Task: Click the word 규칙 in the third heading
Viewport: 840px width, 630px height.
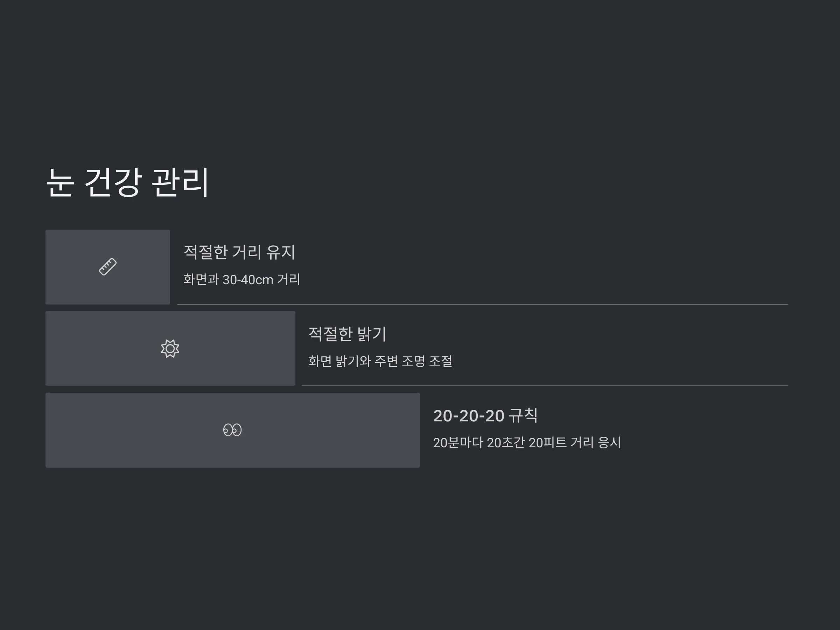Action: [523, 415]
